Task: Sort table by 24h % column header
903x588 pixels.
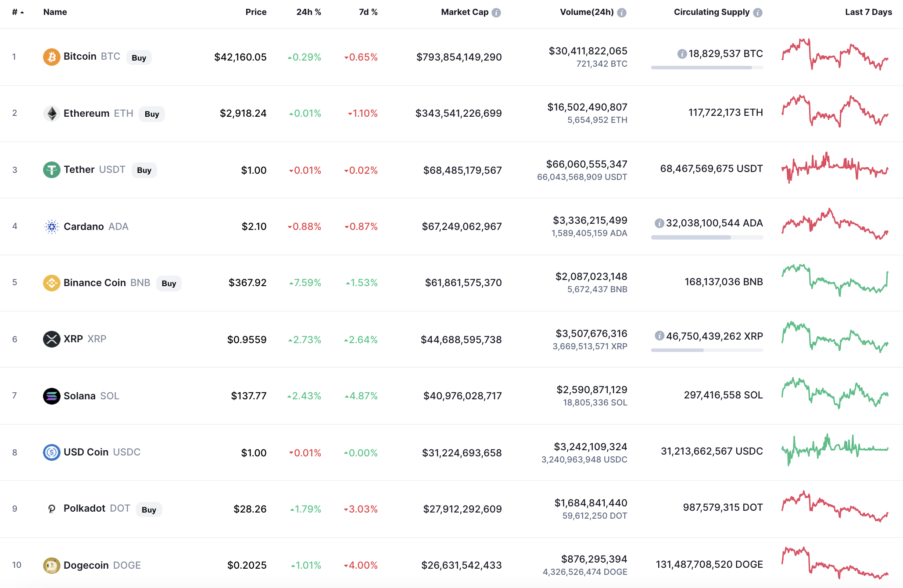Action: pyautogui.click(x=308, y=12)
